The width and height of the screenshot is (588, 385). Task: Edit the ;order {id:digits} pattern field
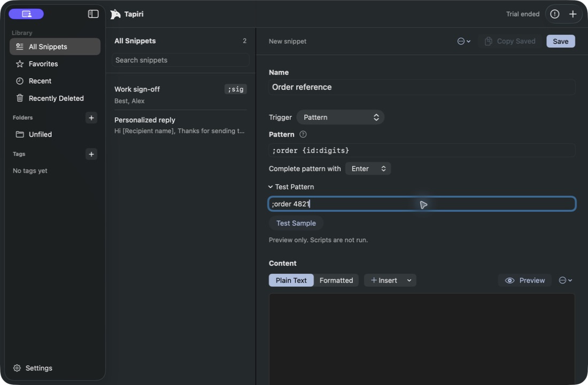[422, 150]
